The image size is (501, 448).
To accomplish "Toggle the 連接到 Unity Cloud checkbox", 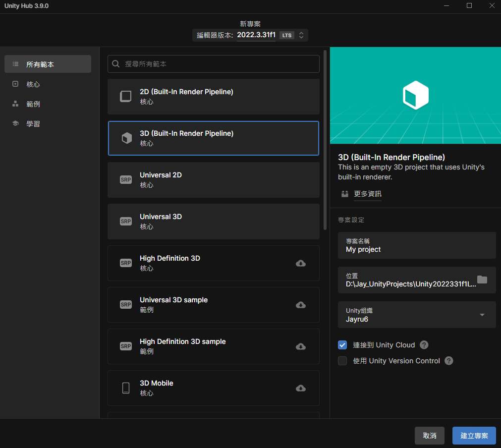I will click(342, 345).
